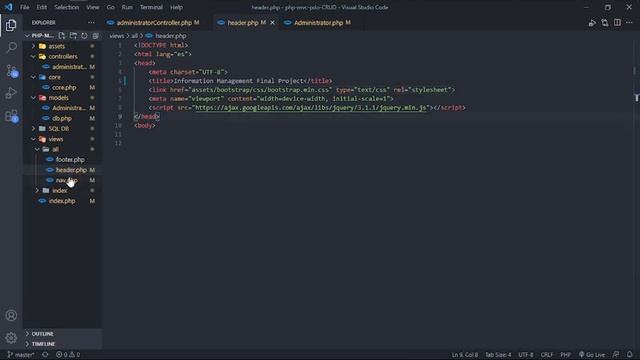Collapse all folders in Explorer icon
Viewport: 640px width, 360px height.
[96, 36]
